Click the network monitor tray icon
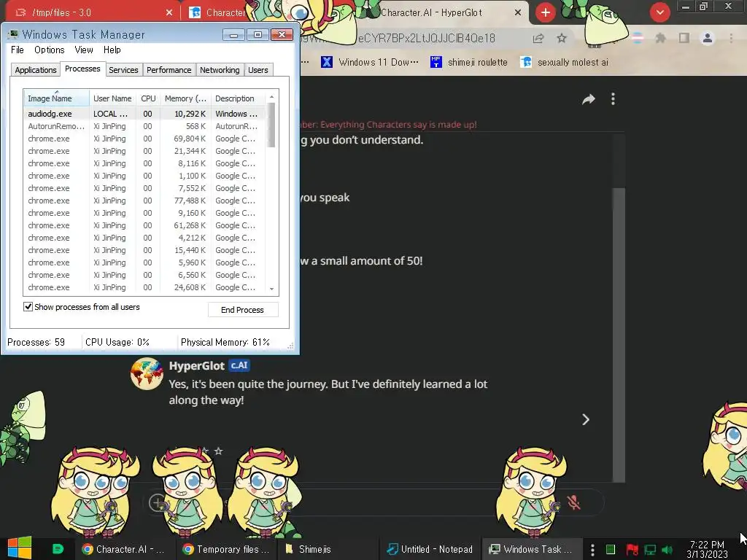 [x=649, y=550]
